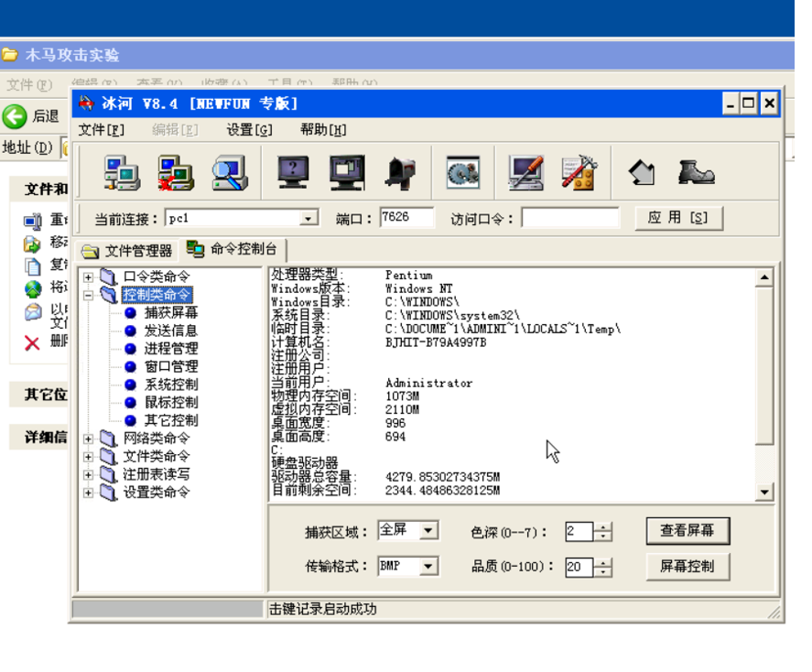Click the folder icon beside 口令类命令

click(x=108, y=277)
